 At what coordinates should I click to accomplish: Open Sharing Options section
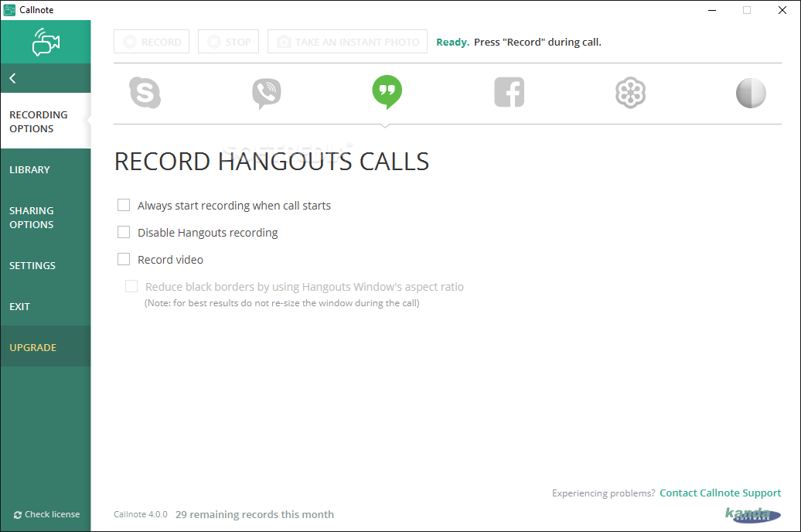point(46,218)
